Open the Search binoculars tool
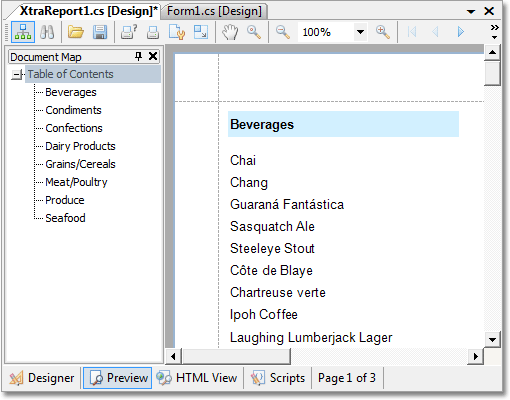The image size is (510, 400). (x=47, y=32)
